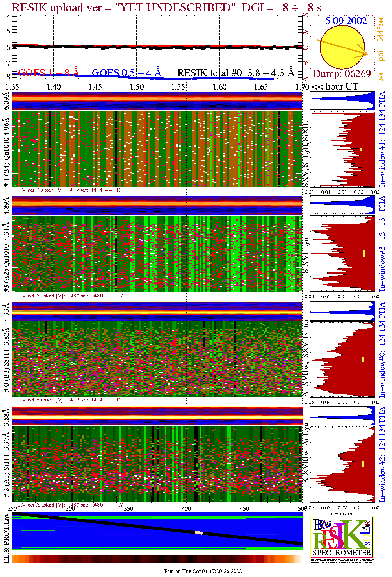Click yellow marker in In-window#1 histogram

pyautogui.click(x=362, y=149)
